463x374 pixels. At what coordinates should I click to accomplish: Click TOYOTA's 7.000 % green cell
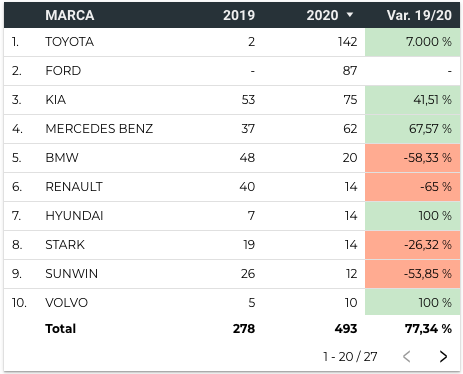coord(413,42)
